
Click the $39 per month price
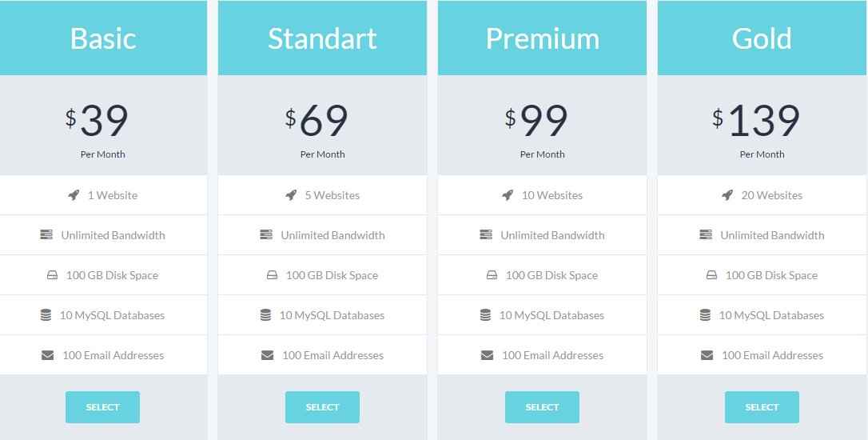pos(98,121)
